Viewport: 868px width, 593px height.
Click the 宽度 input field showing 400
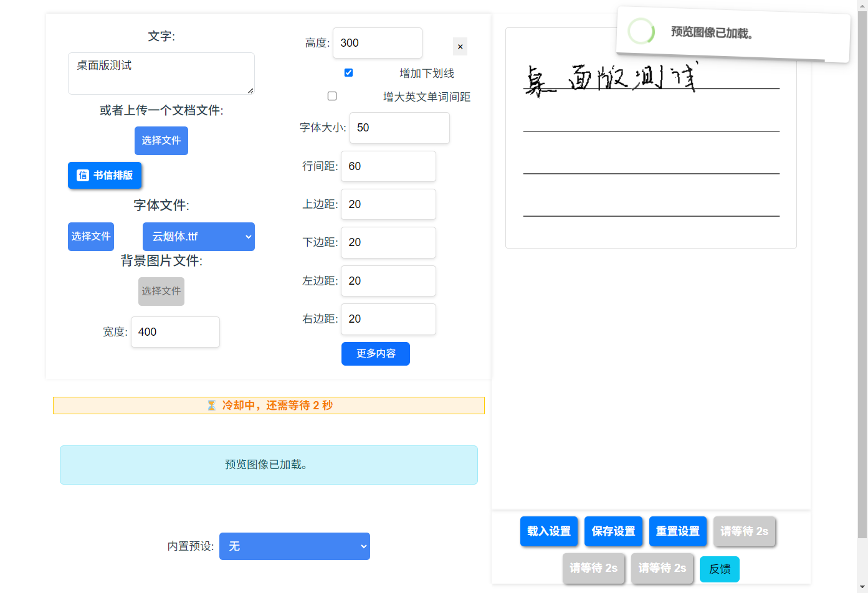[175, 332]
